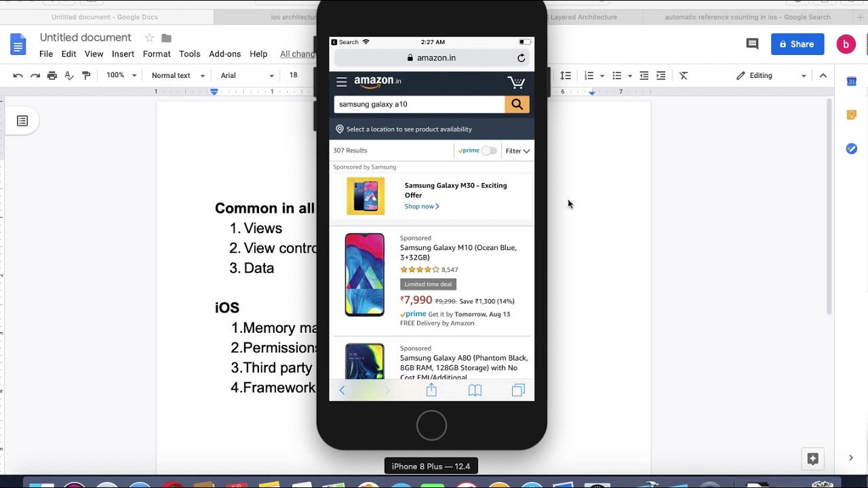Open bulleted list options arrow
Image resolution: width=868 pixels, height=488 pixels.
(630, 76)
